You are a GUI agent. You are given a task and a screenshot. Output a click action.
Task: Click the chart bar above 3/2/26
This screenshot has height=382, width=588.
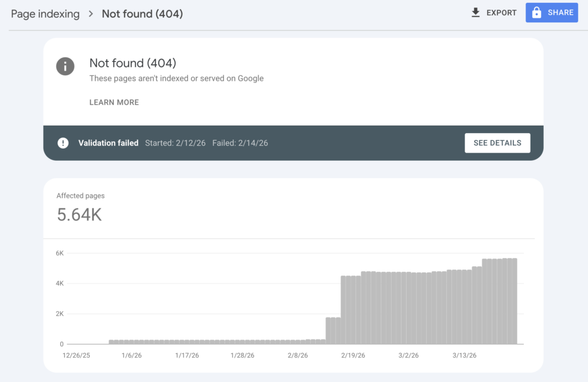click(408, 308)
